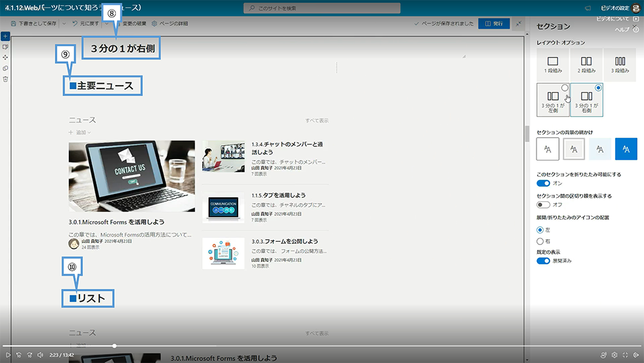
Task: Save page with 下書きとして保存
Action: click(x=33, y=23)
